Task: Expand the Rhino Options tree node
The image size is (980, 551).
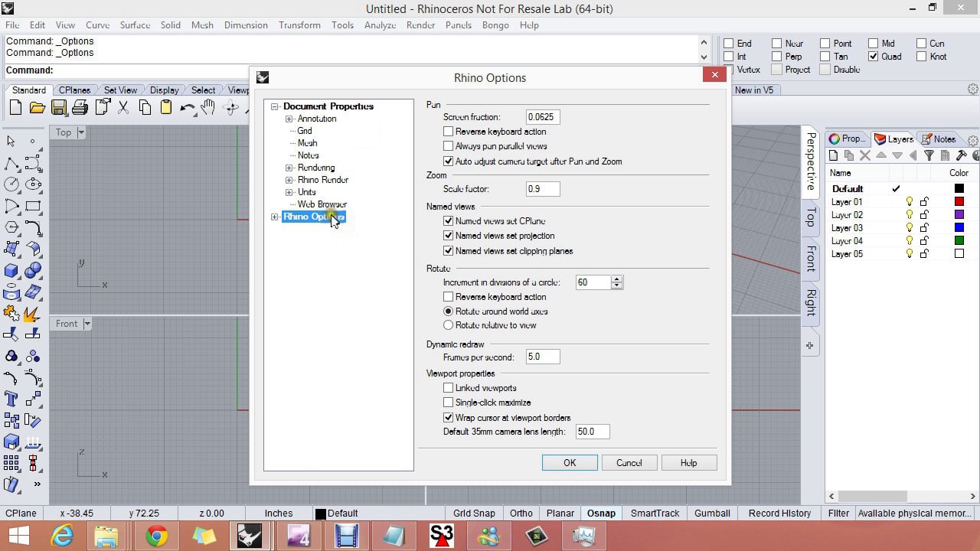Action: point(275,217)
